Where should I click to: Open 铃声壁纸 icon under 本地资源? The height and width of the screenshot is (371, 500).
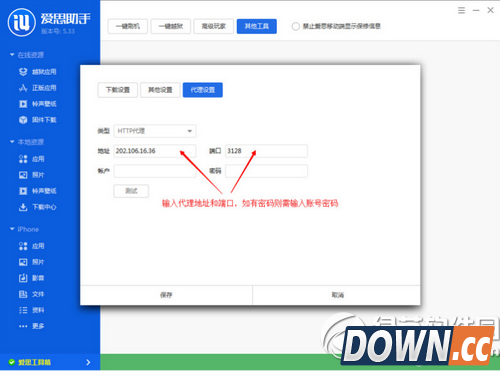coord(23,191)
